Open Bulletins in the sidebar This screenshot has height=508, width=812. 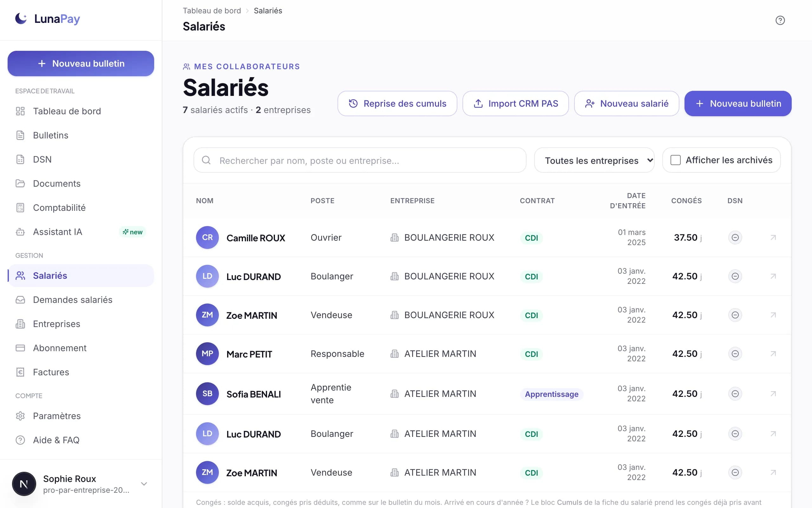click(x=81, y=135)
